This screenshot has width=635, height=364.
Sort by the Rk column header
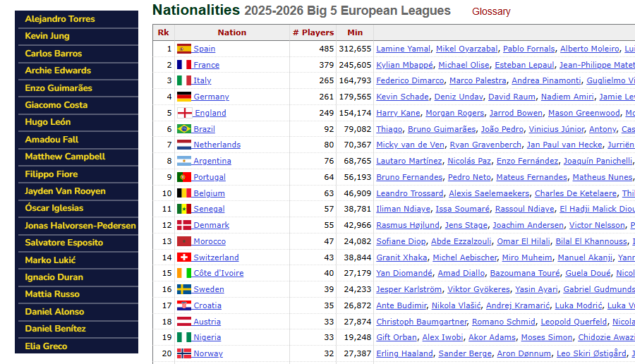163,32
